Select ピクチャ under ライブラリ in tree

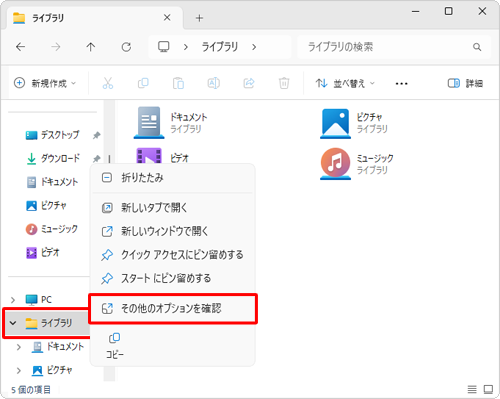pyautogui.click(x=52, y=370)
